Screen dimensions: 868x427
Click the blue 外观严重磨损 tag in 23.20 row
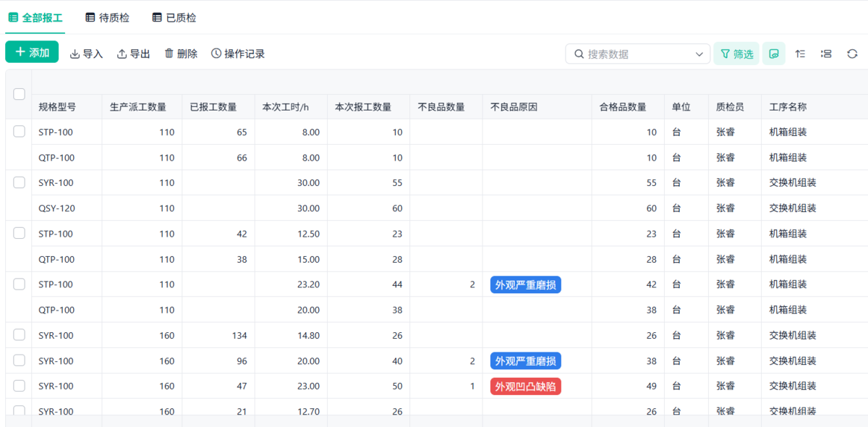[x=526, y=284]
